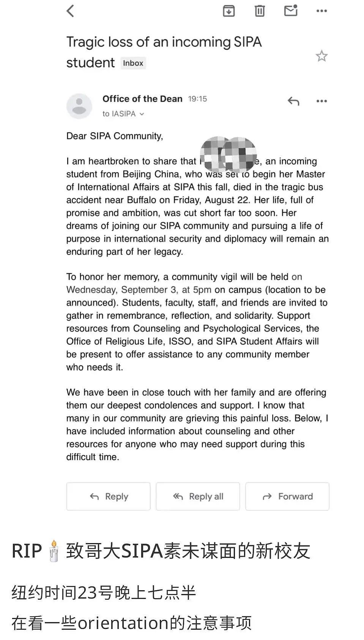Tap the sender avatar for Office of the Dean
364x640 pixels.
(79, 106)
